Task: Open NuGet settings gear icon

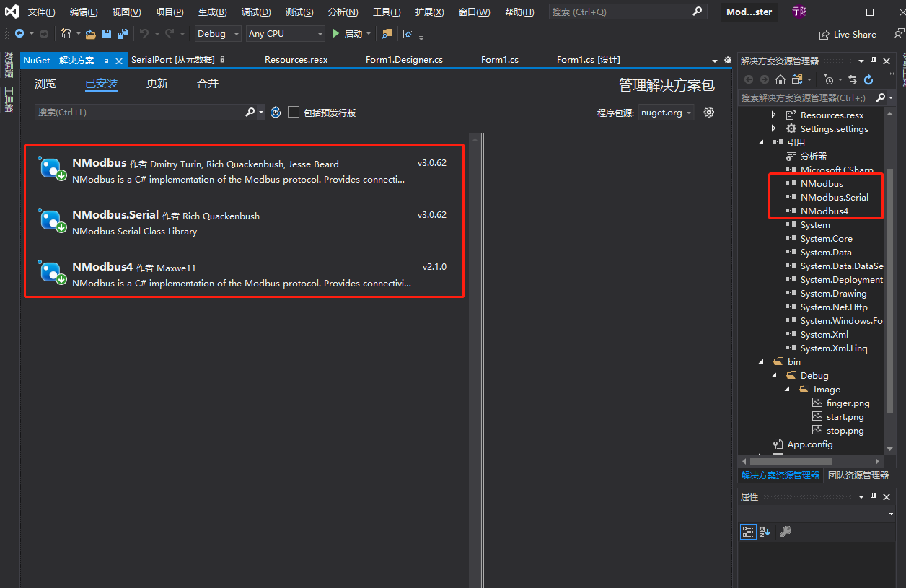Action: tap(709, 112)
